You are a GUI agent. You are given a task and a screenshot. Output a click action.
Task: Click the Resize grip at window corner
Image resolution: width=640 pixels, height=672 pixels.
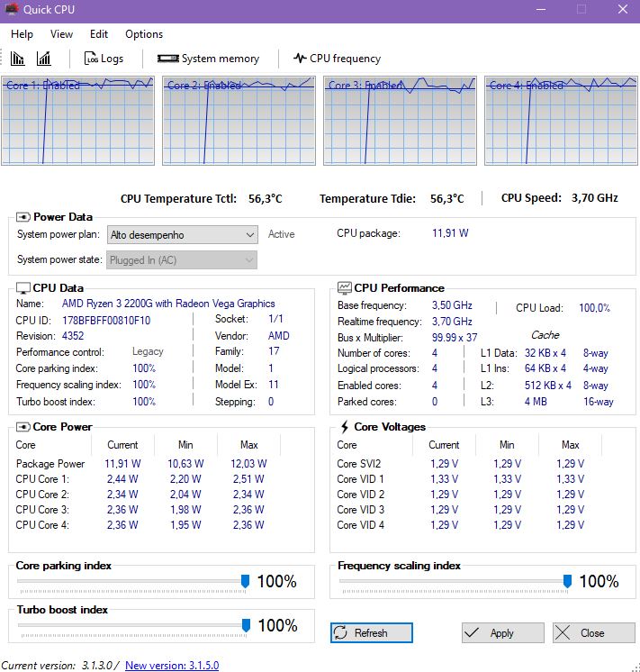tap(635, 667)
